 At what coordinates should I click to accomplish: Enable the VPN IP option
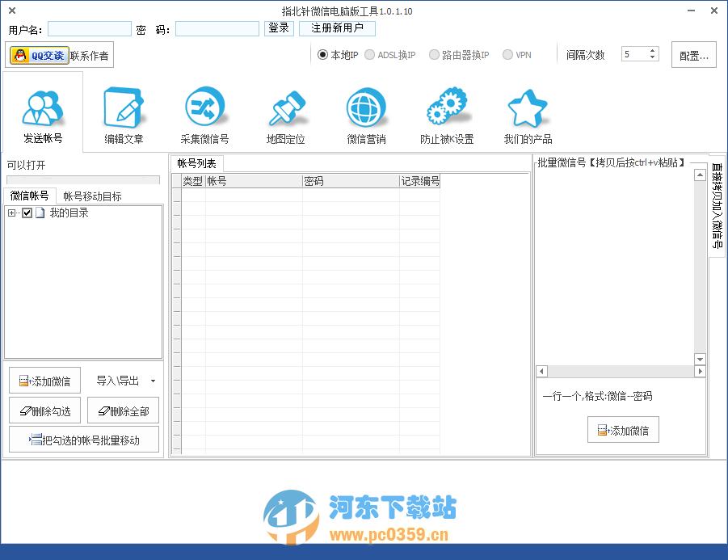[x=509, y=54]
